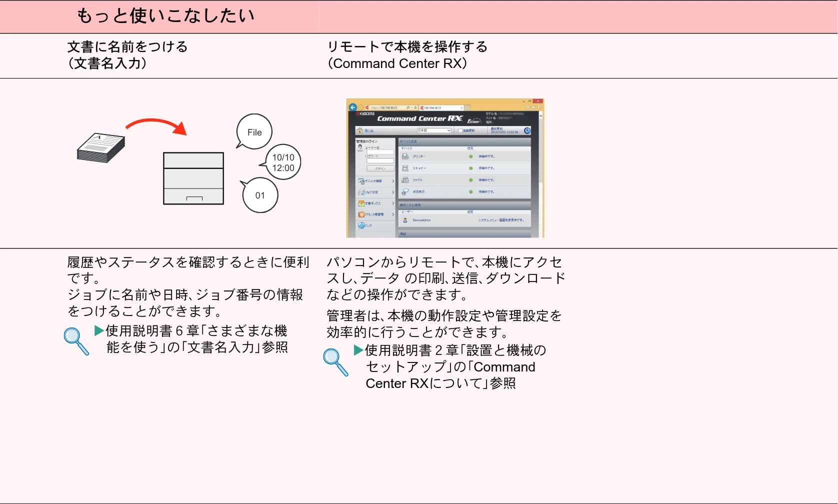Click the scanner device icon

click(405, 168)
